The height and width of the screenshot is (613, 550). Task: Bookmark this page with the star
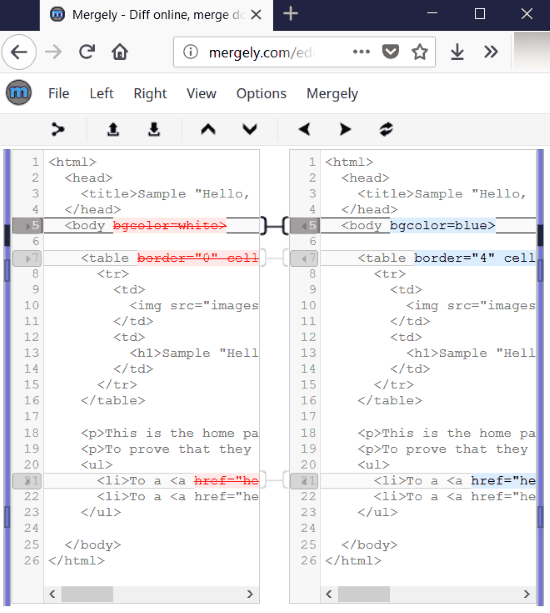coord(420,52)
